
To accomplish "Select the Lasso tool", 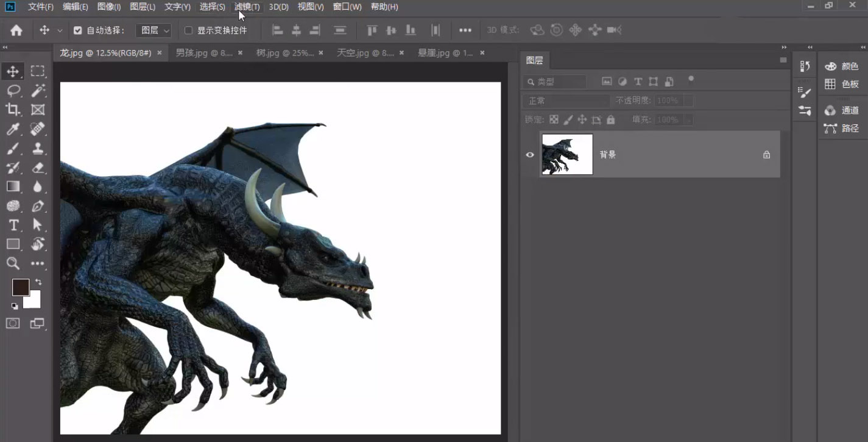I will (13, 91).
